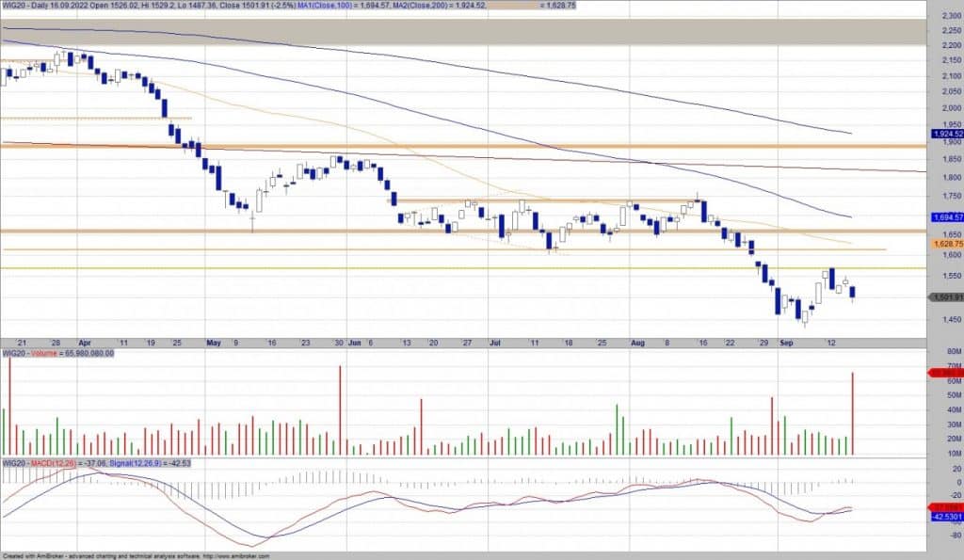The height and width of the screenshot is (560, 964).
Task: Click the 1,924.52 price axis tag
Action: (x=946, y=135)
